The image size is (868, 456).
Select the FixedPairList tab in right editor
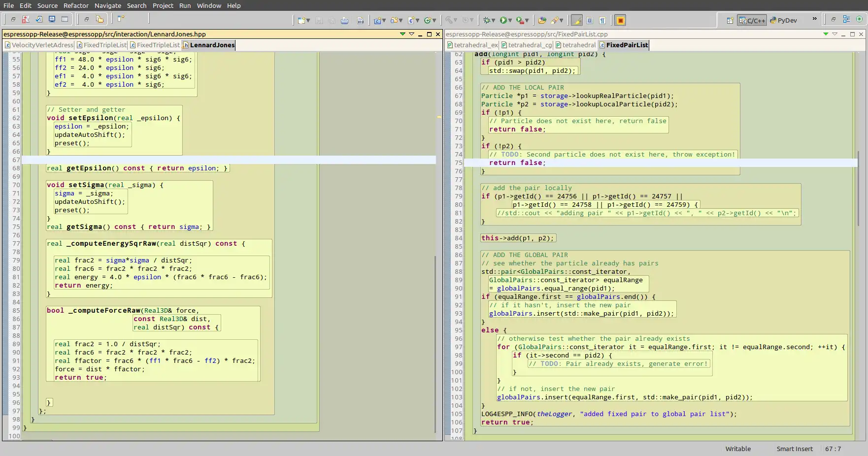[x=624, y=45]
